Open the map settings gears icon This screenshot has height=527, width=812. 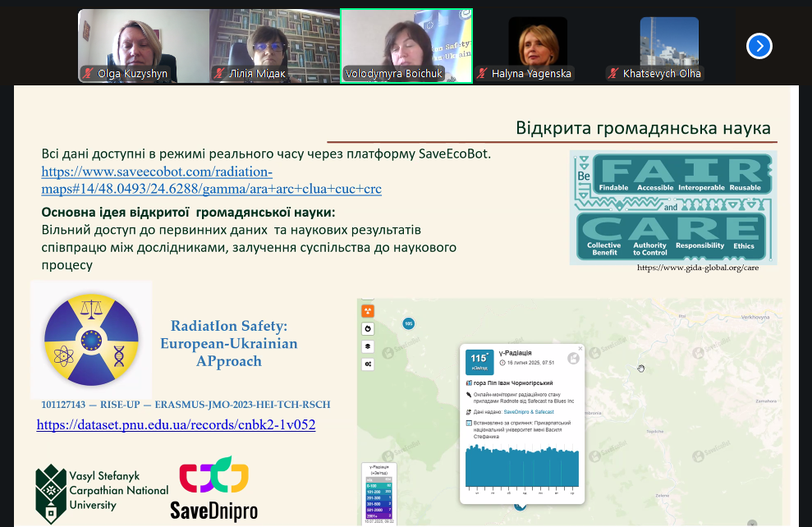coord(368,364)
